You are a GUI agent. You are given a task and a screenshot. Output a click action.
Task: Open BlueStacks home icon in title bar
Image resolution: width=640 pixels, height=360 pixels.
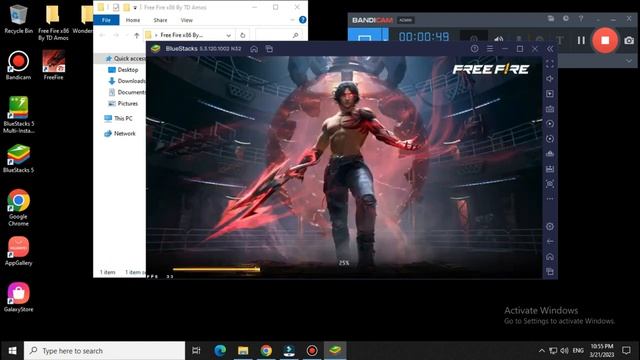[254, 49]
